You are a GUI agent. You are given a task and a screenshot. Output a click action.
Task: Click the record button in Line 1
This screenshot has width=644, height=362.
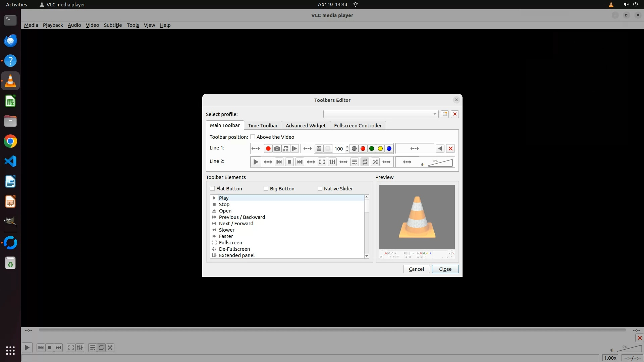268,148
